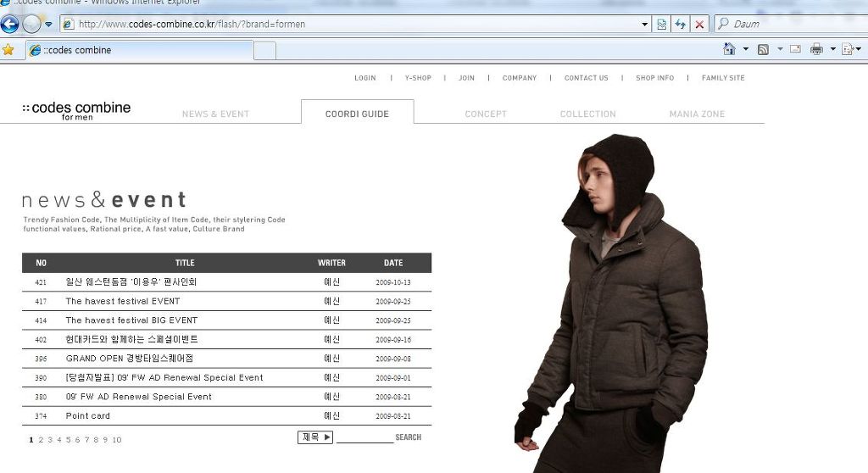Image resolution: width=868 pixels, height=473 pixels.
Task: Open the COMPANY link
Action: coord(520,78)
